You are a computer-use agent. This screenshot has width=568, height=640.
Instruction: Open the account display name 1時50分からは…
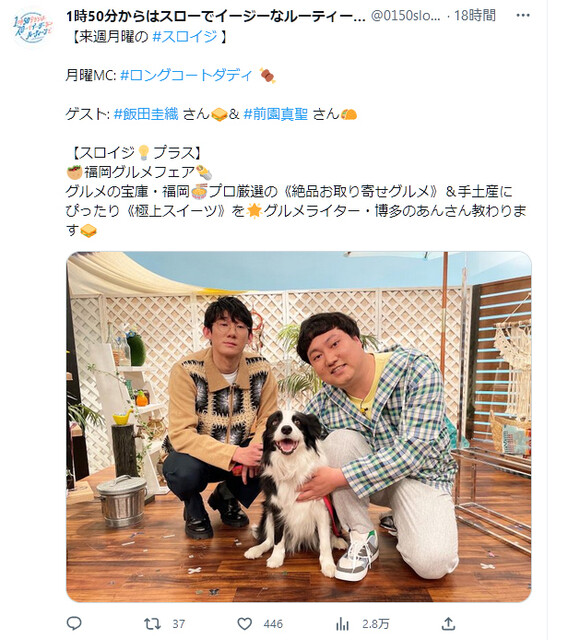pos(216,16)
